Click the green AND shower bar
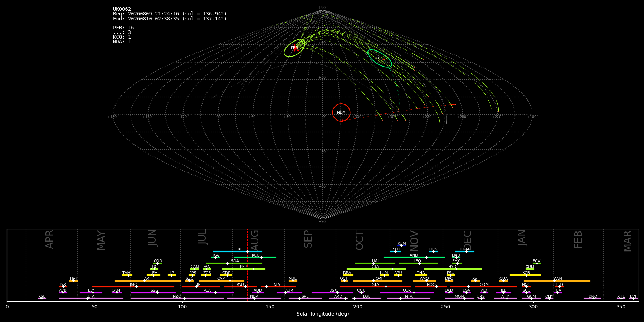 414,257
